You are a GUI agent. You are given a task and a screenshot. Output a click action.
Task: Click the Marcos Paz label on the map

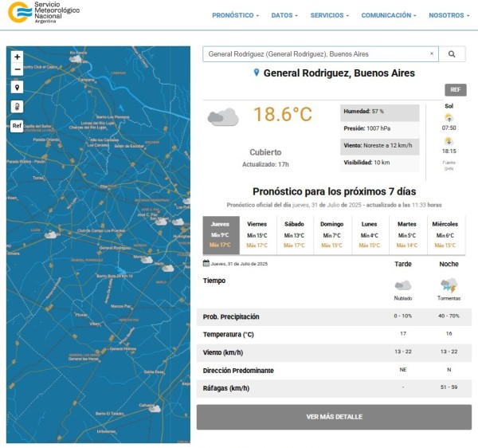coord(121,306)
